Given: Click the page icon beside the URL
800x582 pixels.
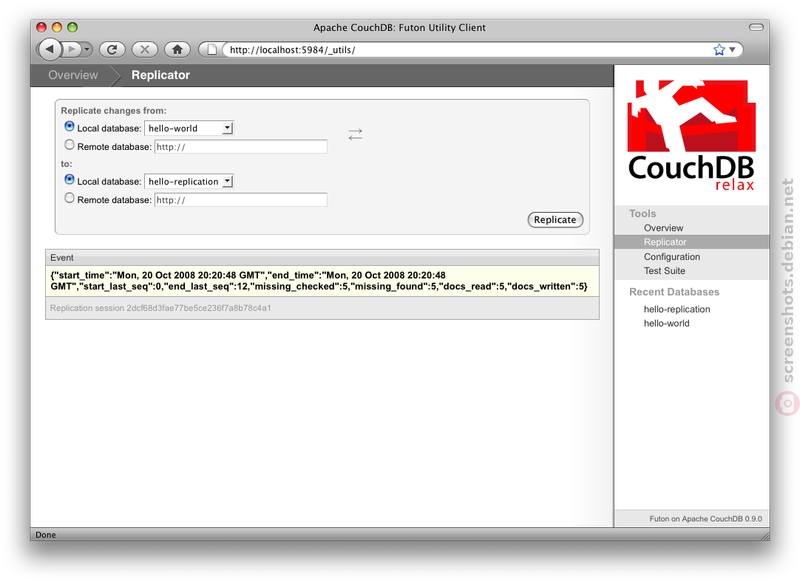Looking at the screenshot, I should point(212,49).
